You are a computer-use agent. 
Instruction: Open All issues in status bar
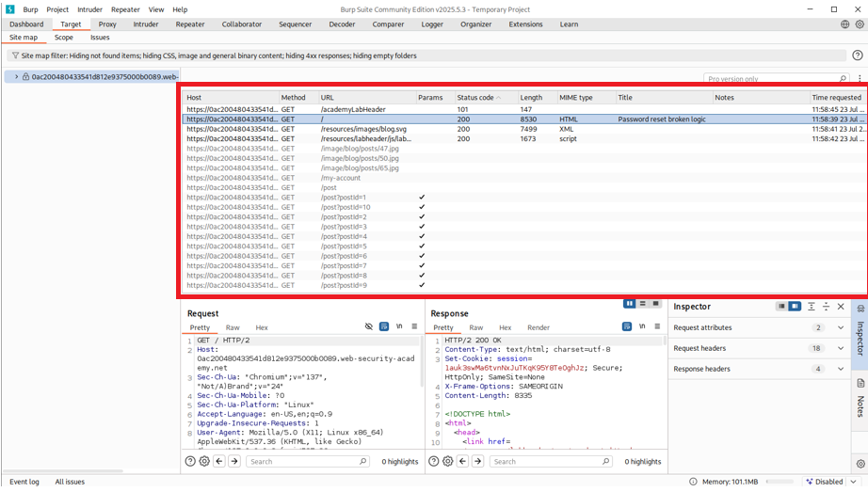(x=70, y=482)
